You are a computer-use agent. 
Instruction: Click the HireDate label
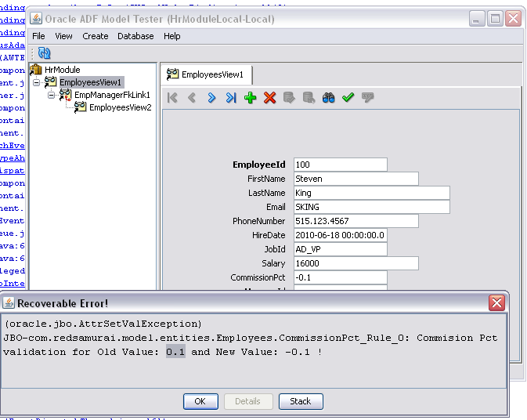pos(269,235)
